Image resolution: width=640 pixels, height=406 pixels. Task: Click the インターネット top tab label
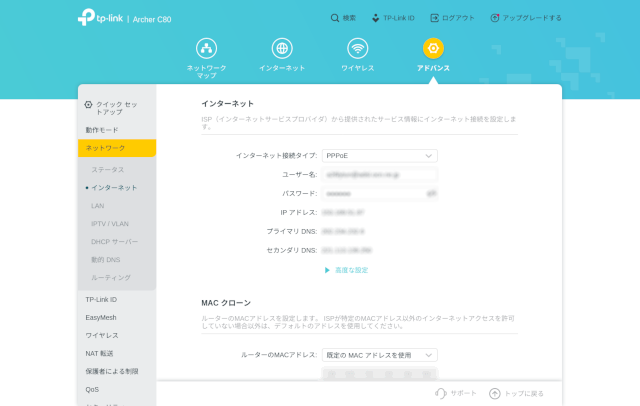[x=282, y=68]
